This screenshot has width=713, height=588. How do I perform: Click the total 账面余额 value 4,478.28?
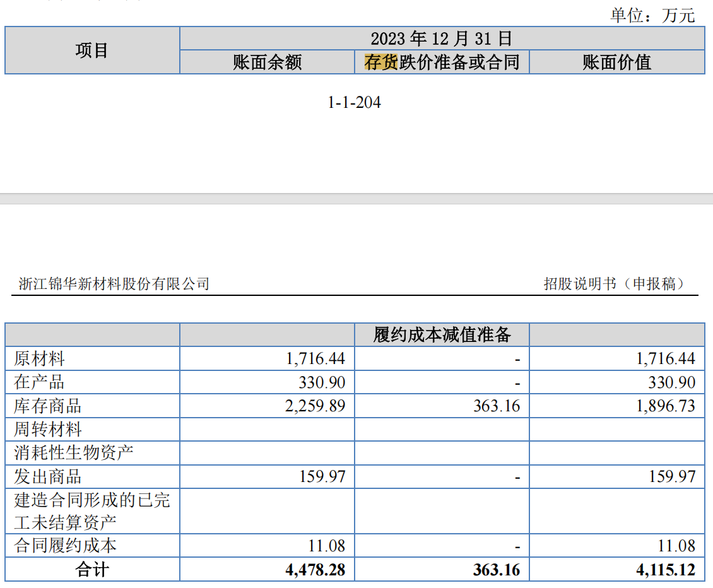(x=315, y=570)
